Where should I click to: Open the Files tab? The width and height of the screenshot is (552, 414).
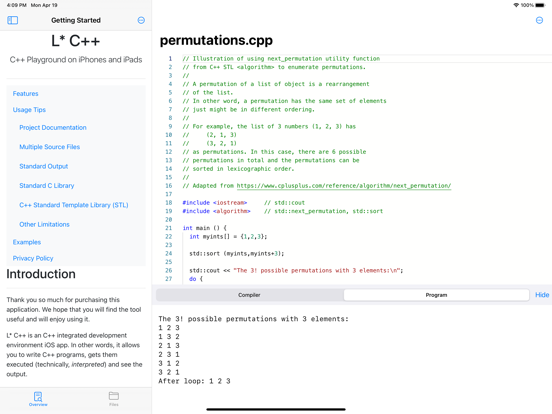[114, 399]
